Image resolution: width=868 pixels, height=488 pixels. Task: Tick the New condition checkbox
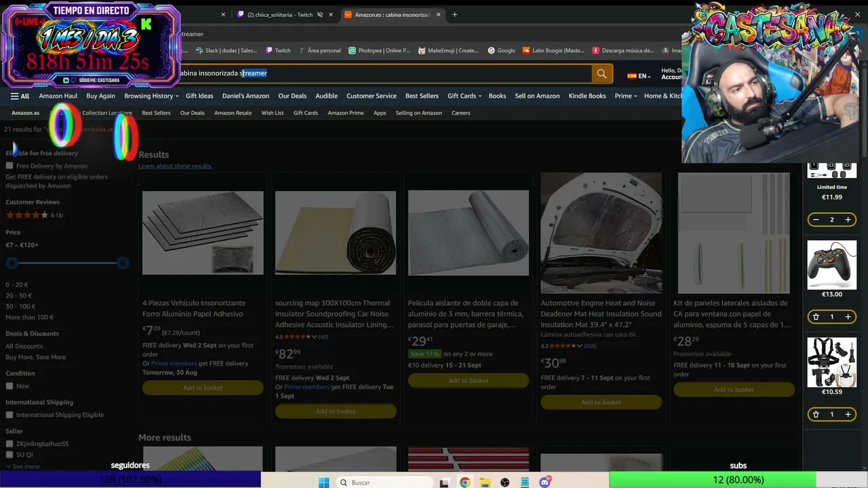pos(9,386)
